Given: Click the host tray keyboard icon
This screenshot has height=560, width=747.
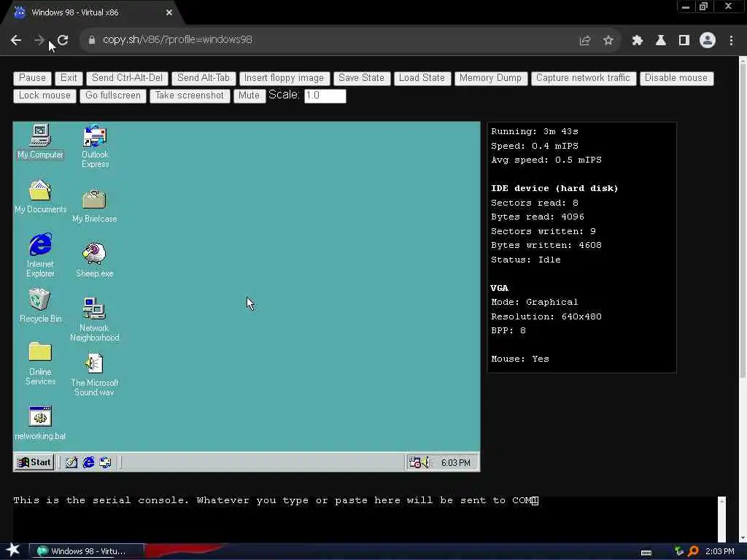Looking at the screenshot, I should (x=646, y=553).
